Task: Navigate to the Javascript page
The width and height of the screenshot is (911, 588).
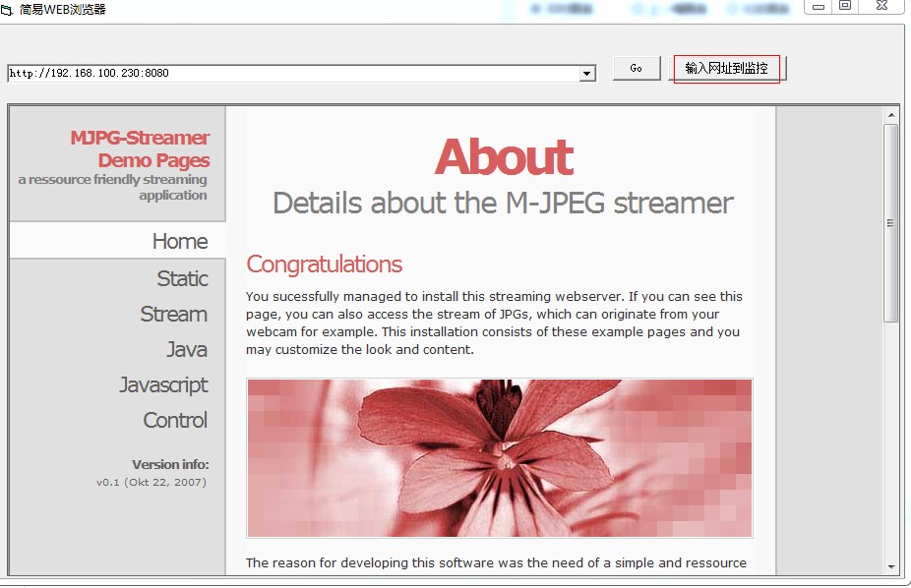Action: [x=163, y=385]
